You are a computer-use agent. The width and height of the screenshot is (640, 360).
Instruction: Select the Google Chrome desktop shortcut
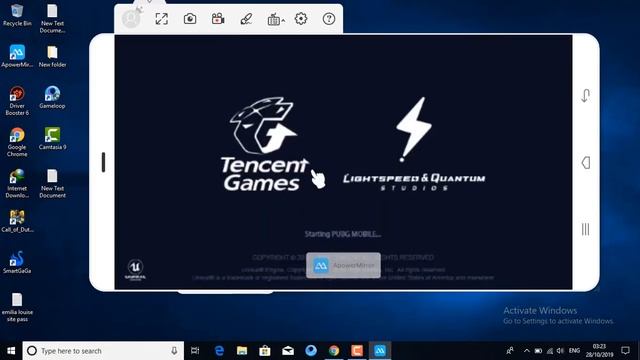(x=17, y=142)
